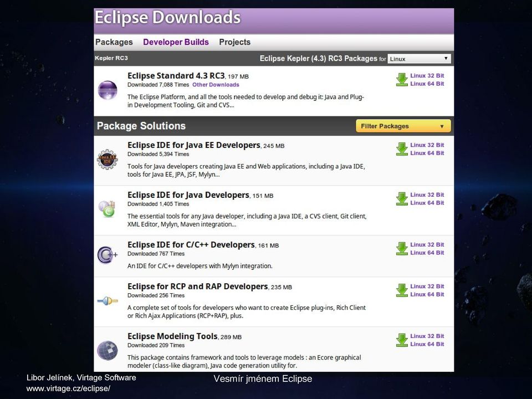
Task: Switch to the Packages tab
Action: pos(114,42)
